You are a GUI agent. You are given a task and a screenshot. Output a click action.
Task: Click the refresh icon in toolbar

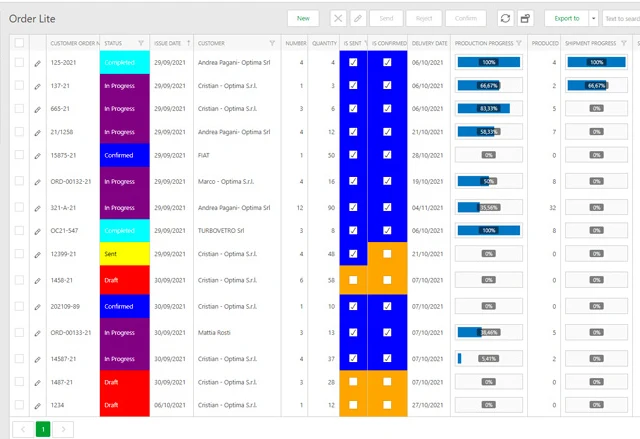pyautogui.click(x=505, y=18)
